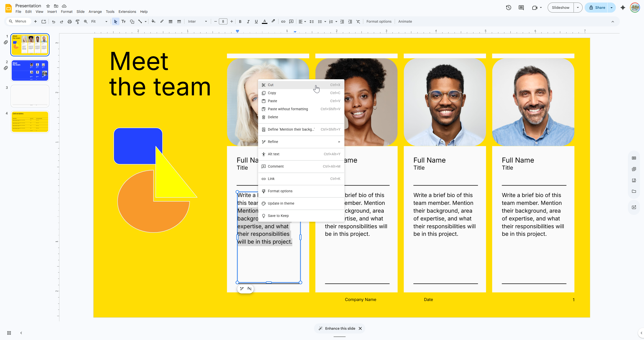The image size is (644, 340).
Task: Open the Share options dropdown arrow
Action: (x=612, y=8)
